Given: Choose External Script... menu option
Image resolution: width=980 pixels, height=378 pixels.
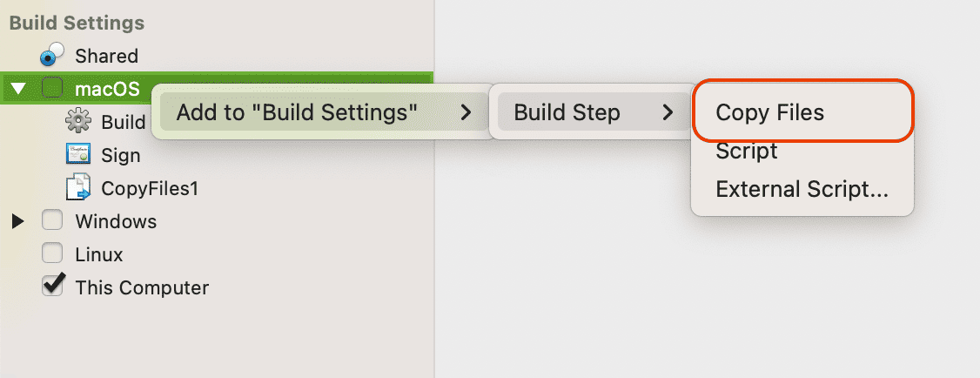Looking at the screenshot, I should pyautogui.click(x=802, y=189).
